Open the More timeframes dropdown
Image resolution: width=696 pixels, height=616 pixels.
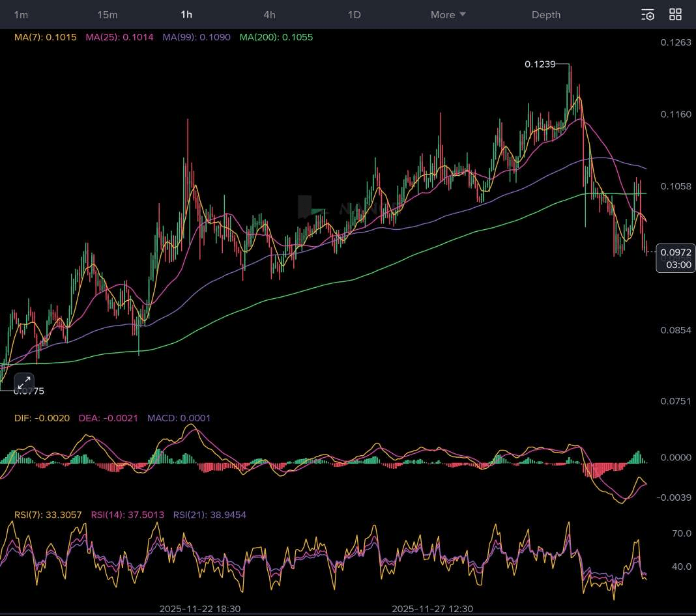click(448, 14)
